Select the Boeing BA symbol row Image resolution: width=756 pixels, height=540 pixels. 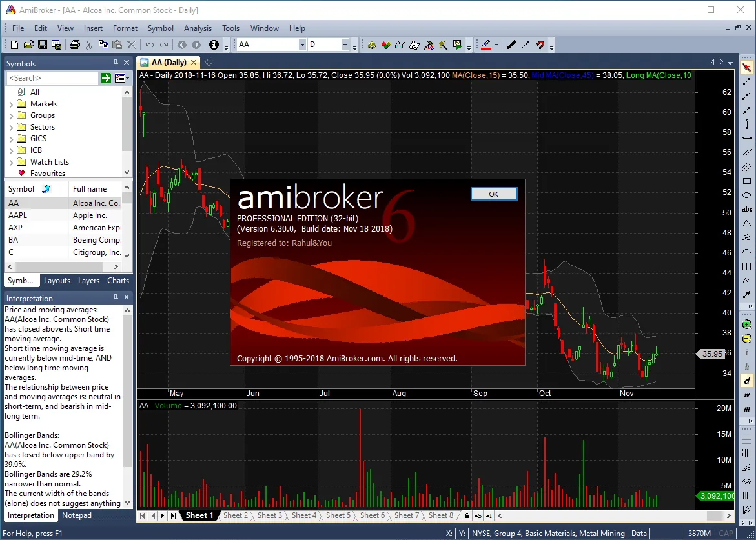coord(64,240)
